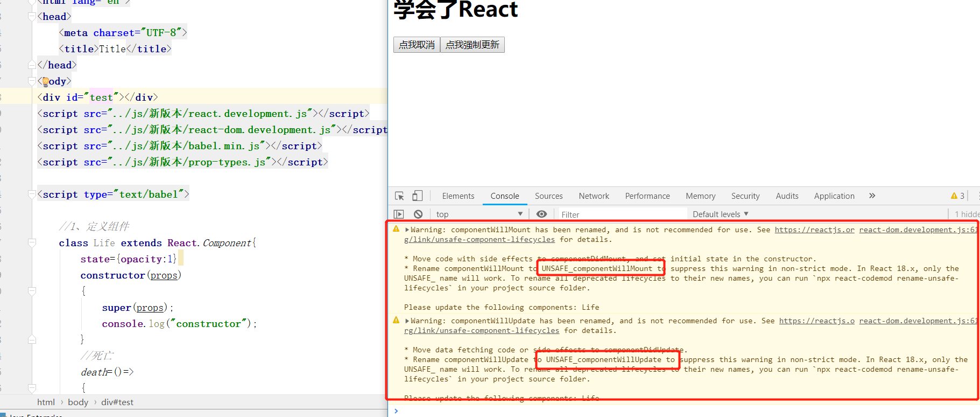Screen dimensions: 980x417
Task: Follow the reactjs.org link in componentWillMount warning
Action: (814, 230)
